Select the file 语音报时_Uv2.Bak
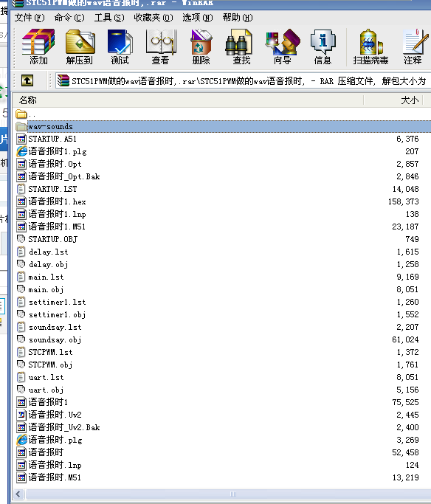Viewport: 431px width, 504px height. click(x=64, y=427)
